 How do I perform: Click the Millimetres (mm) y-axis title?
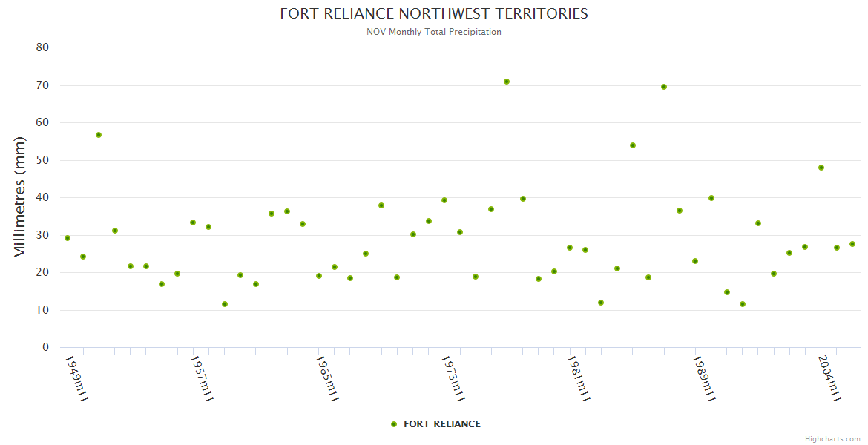coord(20,197)
